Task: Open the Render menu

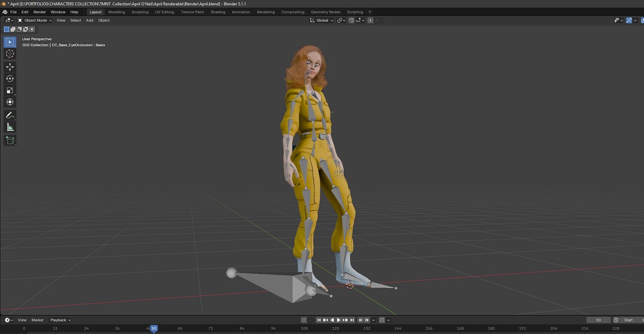Action: click(39, 12)
